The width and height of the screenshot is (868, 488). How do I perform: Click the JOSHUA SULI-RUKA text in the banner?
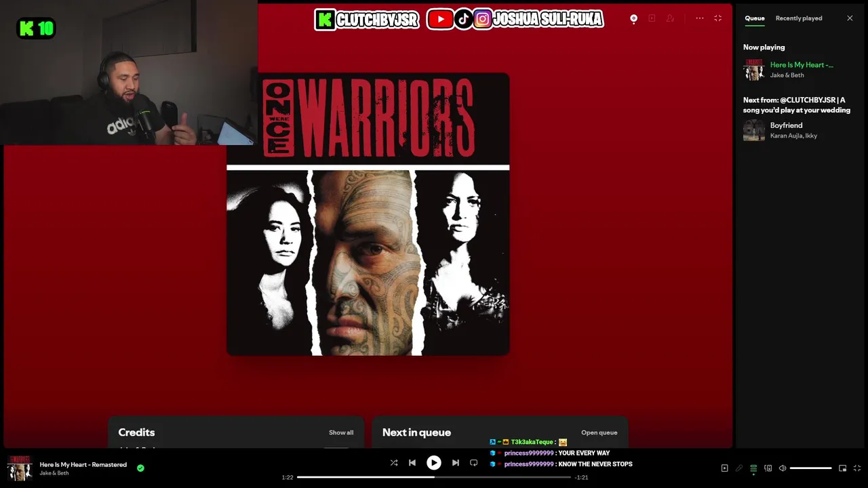pyautogui.click(x=547, y=20)
